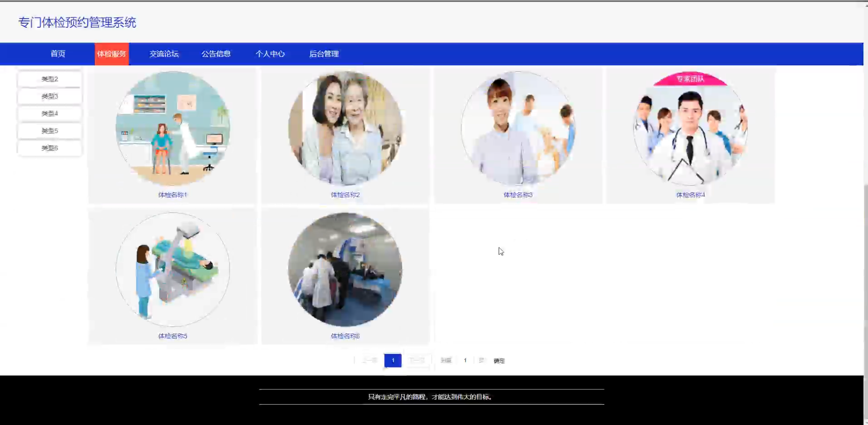The height and width of the screenshot is (425, 868).
Task: Select page 1 in the pagination
Action: 393,360
